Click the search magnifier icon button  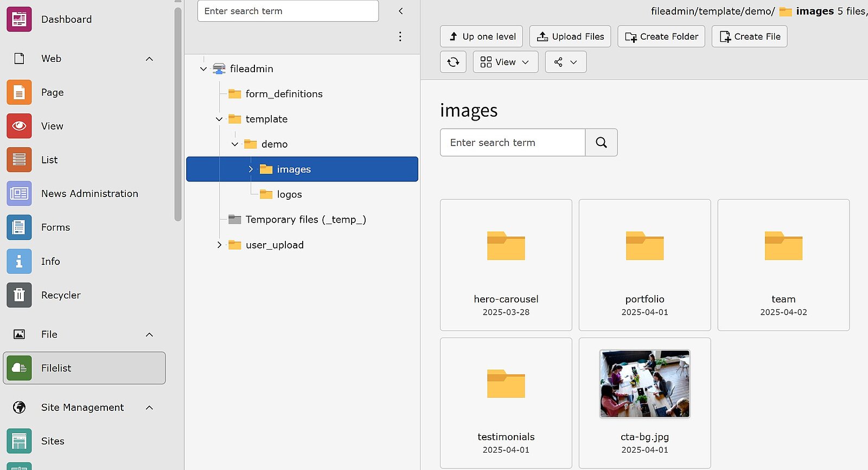click(x=601, y=143)
